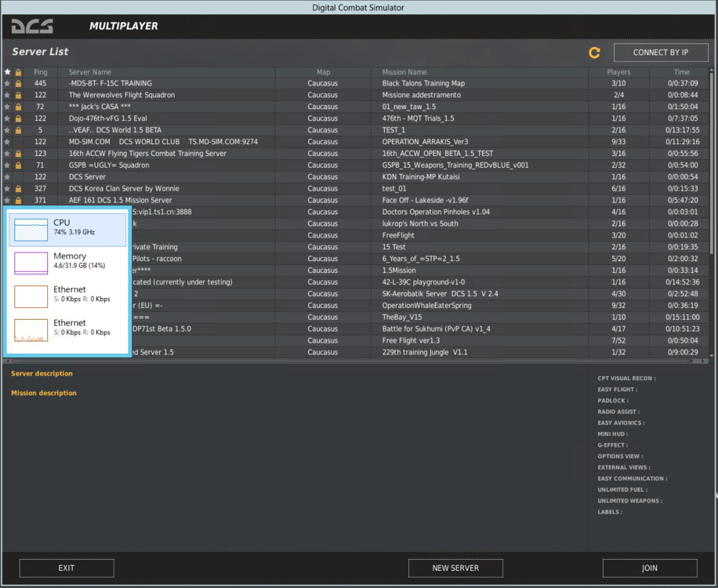Click the star icon in the filter header

click(x=8, y=71)
